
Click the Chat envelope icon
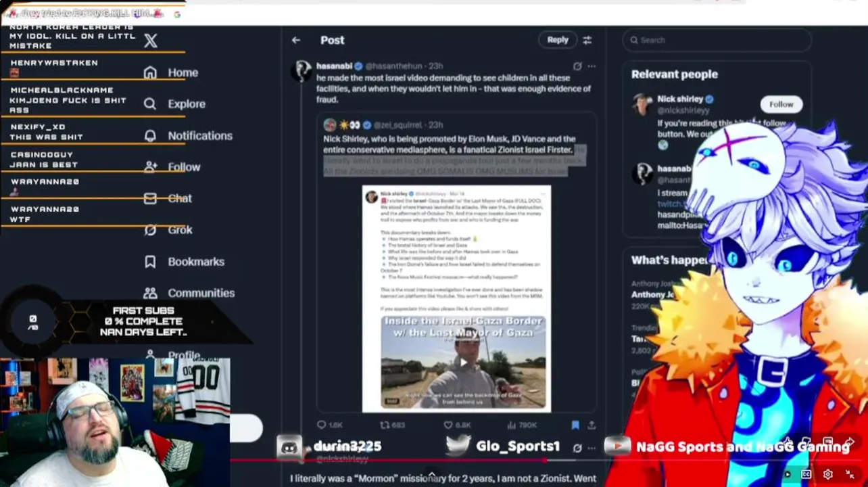click(150, 198)
